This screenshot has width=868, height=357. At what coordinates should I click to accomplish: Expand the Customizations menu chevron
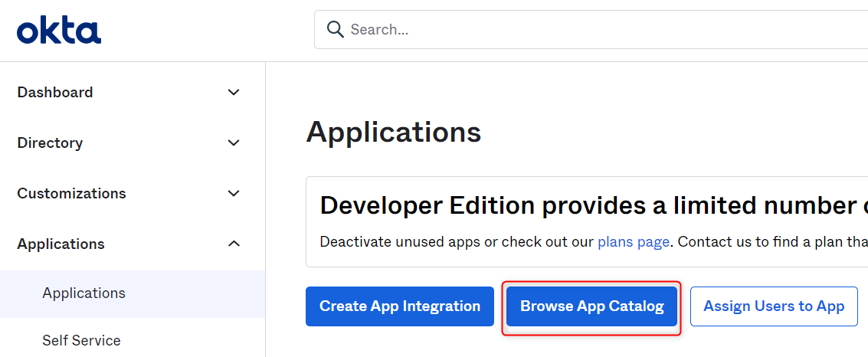coord(234,194)
